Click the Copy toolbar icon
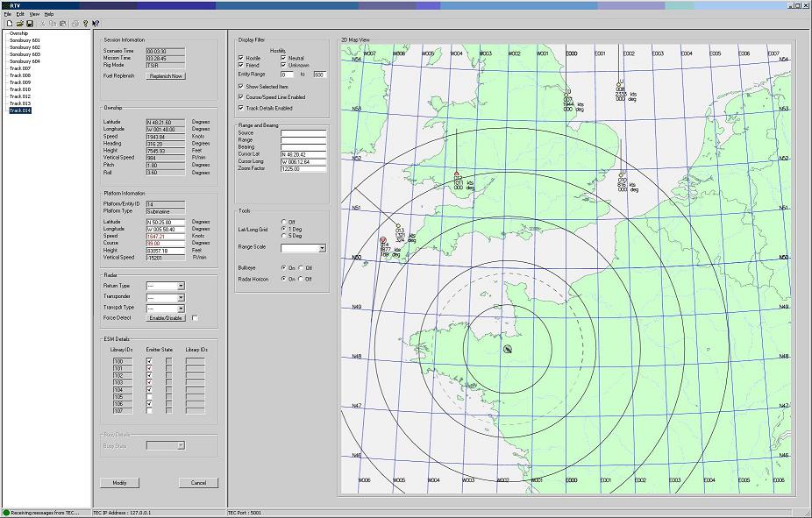Image resolution: width=812 pixels, height=518 pixels. click(x=53, y=24)
